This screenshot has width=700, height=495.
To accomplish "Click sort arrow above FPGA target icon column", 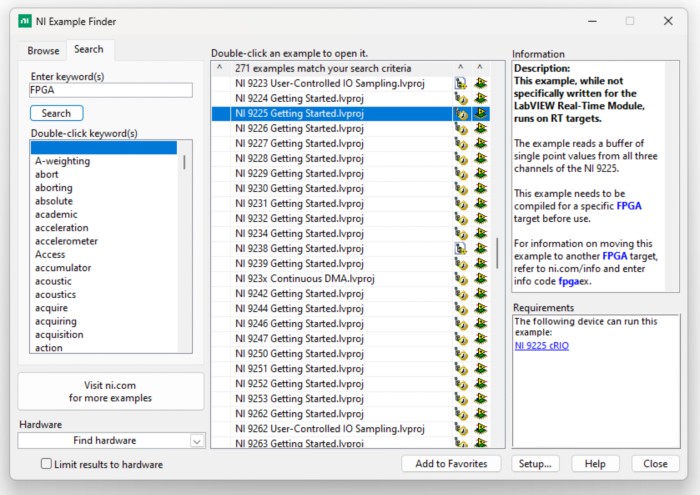I will click(480, 67).
